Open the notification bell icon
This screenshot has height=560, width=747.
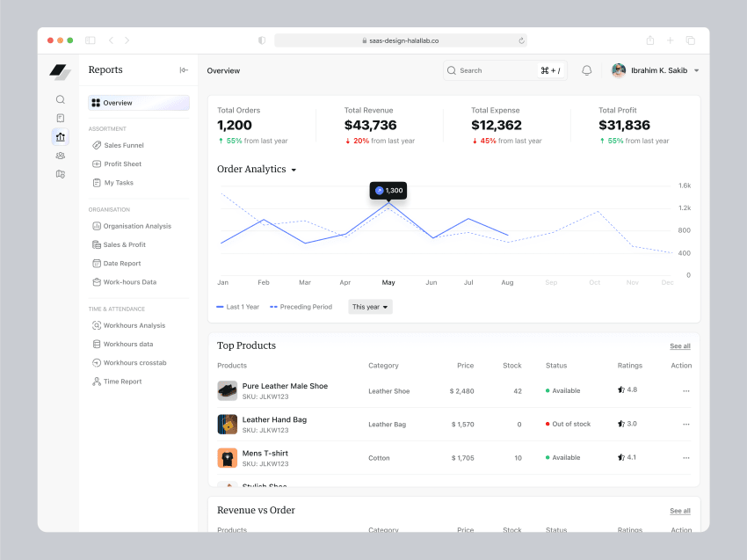[586, 70]
